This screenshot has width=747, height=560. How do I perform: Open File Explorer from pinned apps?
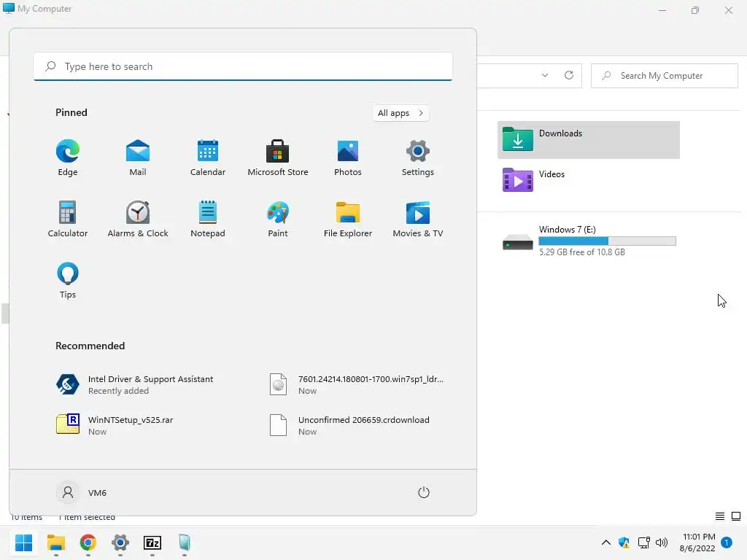348,219
